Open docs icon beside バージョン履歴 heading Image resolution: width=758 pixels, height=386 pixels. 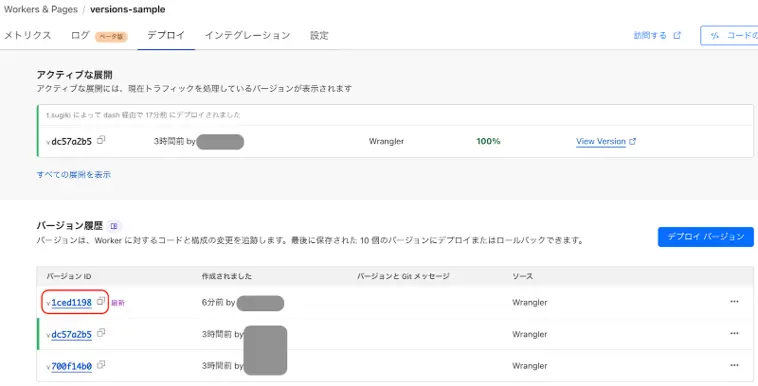click(x=114, y=226)
